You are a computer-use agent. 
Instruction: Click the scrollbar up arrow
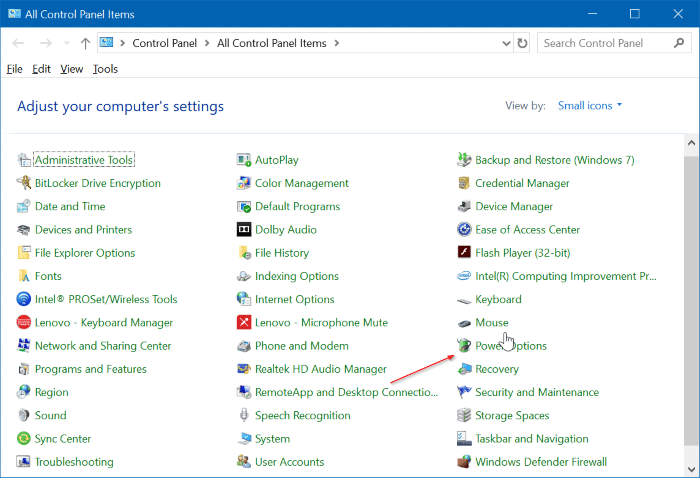pyautogui.click(x=692, y=143)
